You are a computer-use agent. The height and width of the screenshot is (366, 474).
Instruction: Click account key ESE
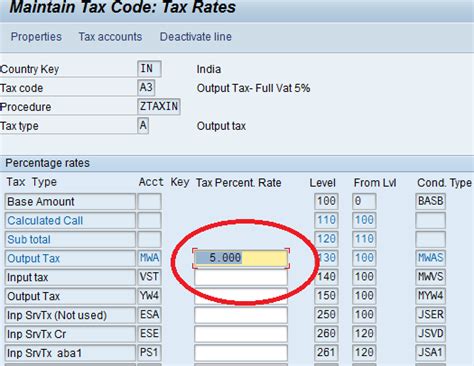[x=149, y=334]
